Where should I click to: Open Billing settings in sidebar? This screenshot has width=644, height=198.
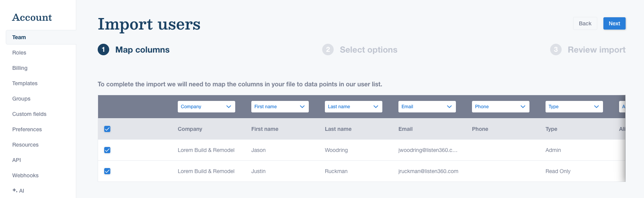[20, 68]
